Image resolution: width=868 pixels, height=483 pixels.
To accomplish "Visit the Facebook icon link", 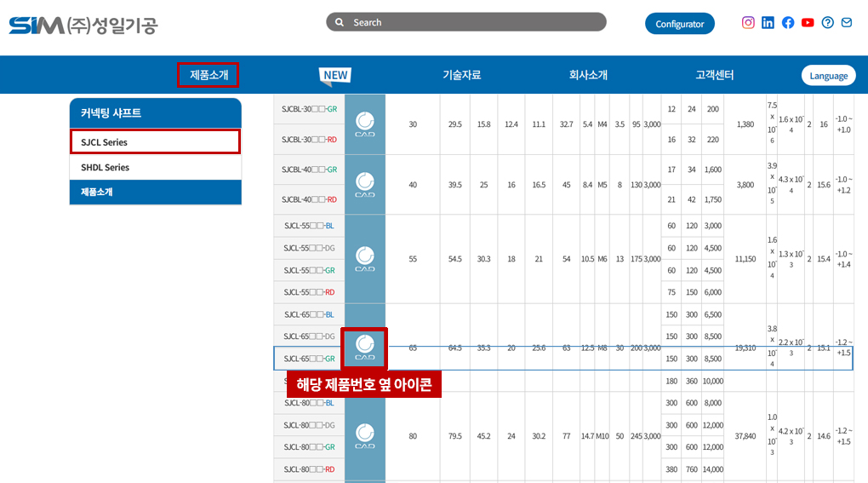I will click(788, 23).
